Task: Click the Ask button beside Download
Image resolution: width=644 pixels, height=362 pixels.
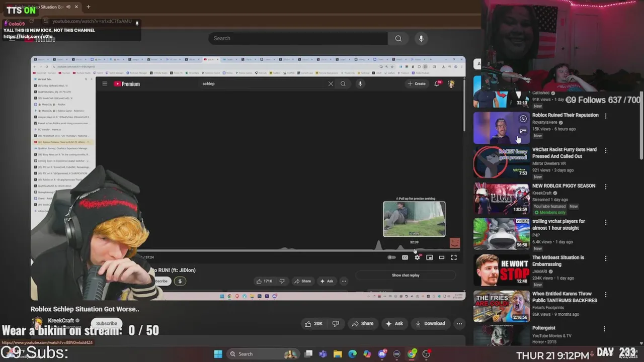Action: point(394,324)
